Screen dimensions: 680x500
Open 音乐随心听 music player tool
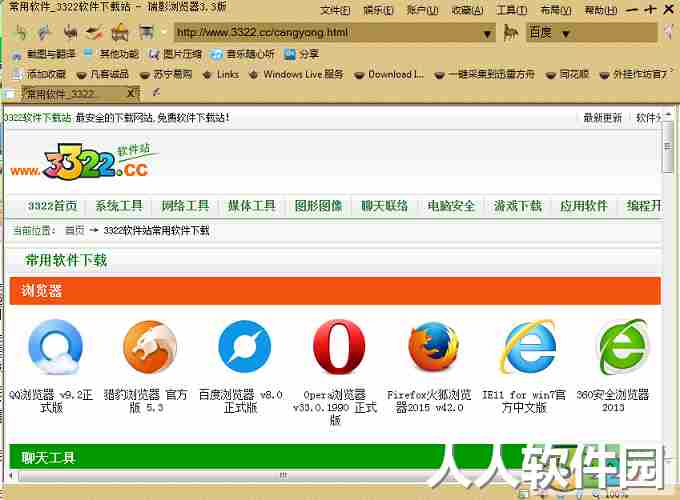[242, 54]
